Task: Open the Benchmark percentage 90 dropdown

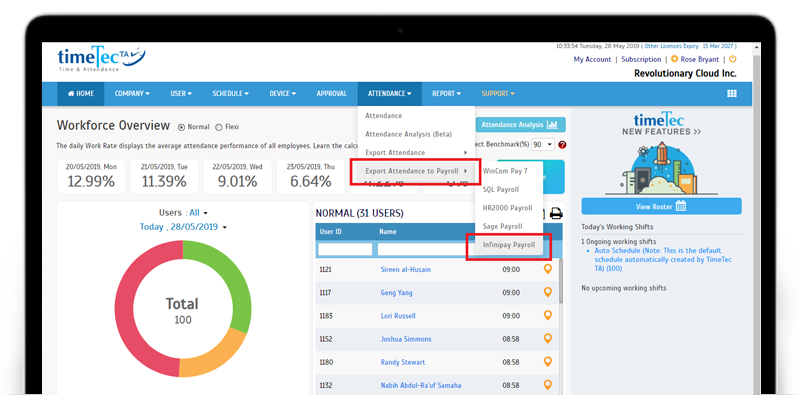Action: pyautogui.click(x=543, y=145)
